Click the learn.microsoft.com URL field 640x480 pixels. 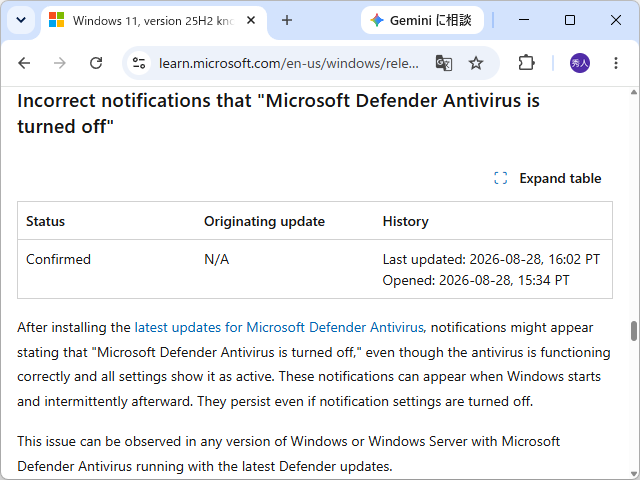289,63
